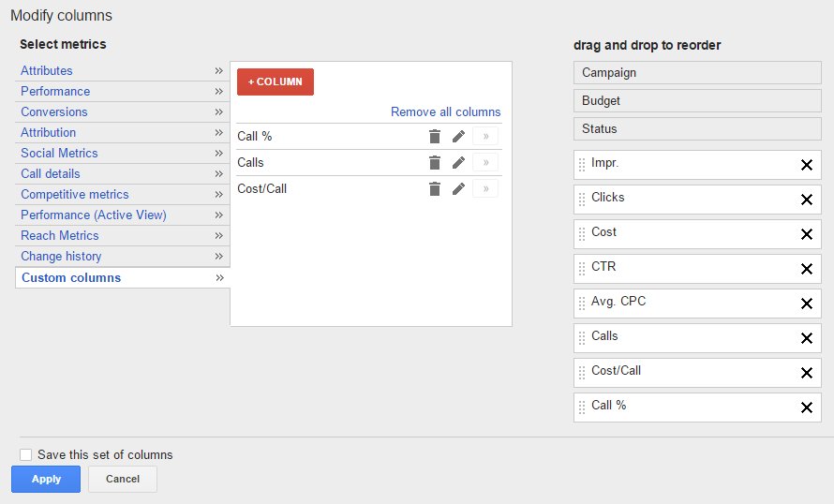Expand the Performance (Active View) chevron
The width and height of the screenshot is (834, 504).
click(x=218, y=215)
